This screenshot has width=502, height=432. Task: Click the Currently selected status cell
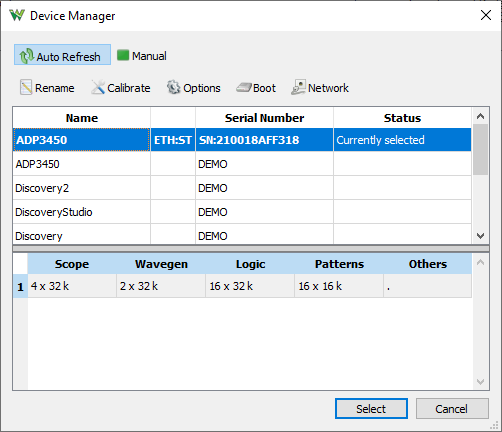click(x=402, y=140)
